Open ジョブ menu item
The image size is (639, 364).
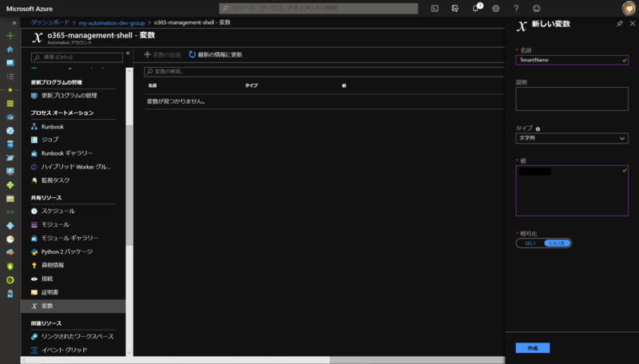point(73,140)
